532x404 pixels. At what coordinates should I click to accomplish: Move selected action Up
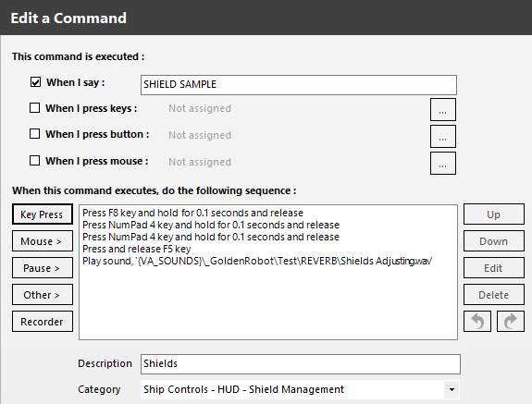(x=494, y=214)
